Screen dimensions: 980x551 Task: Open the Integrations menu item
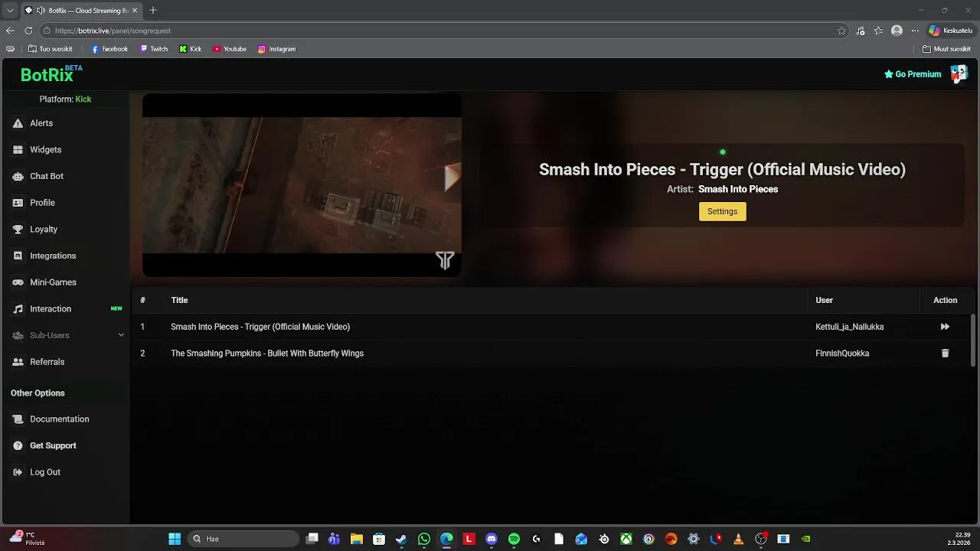53,256
